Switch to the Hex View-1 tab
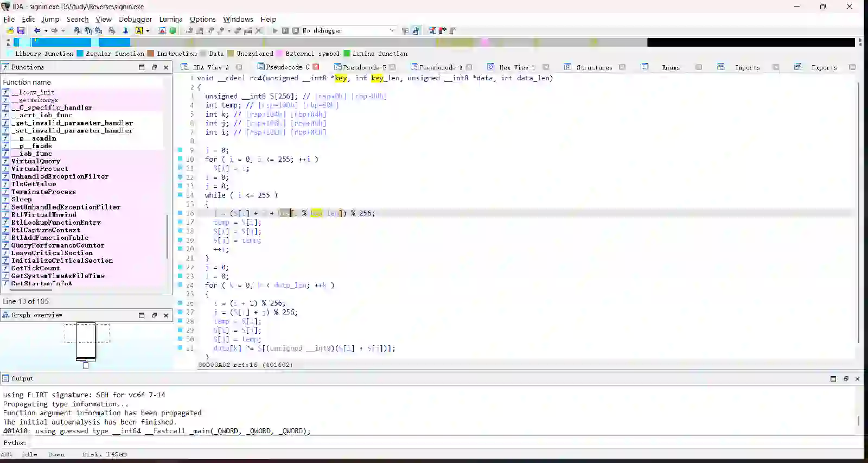 coord(516,67)
